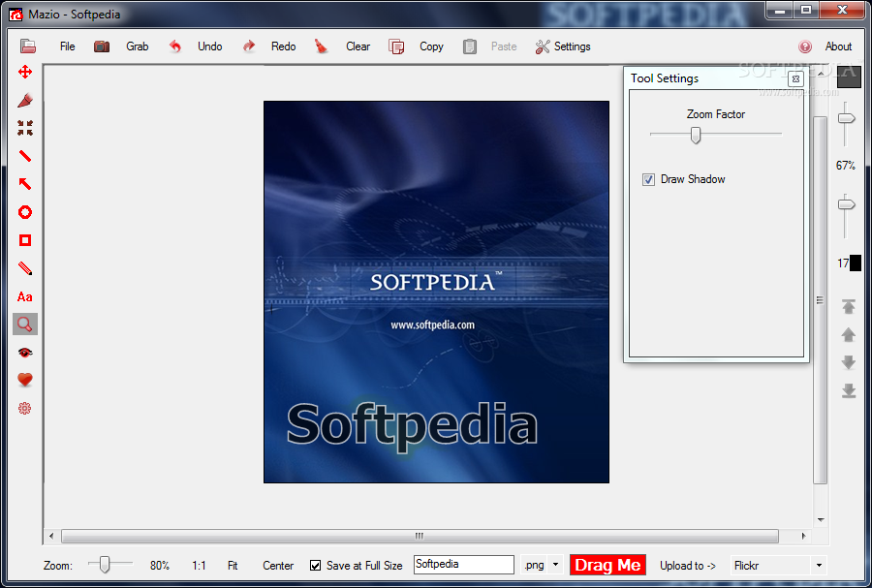This screenshot has height=588, width=872.
Task: Click the Softpedia filename input field
Action: (x=464, y=565)
